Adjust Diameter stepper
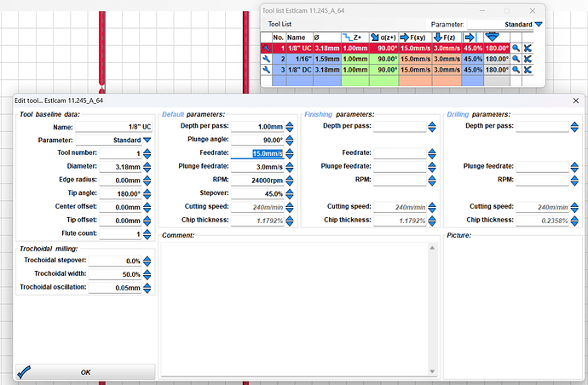The image size is (588, 385). (147, 167)
